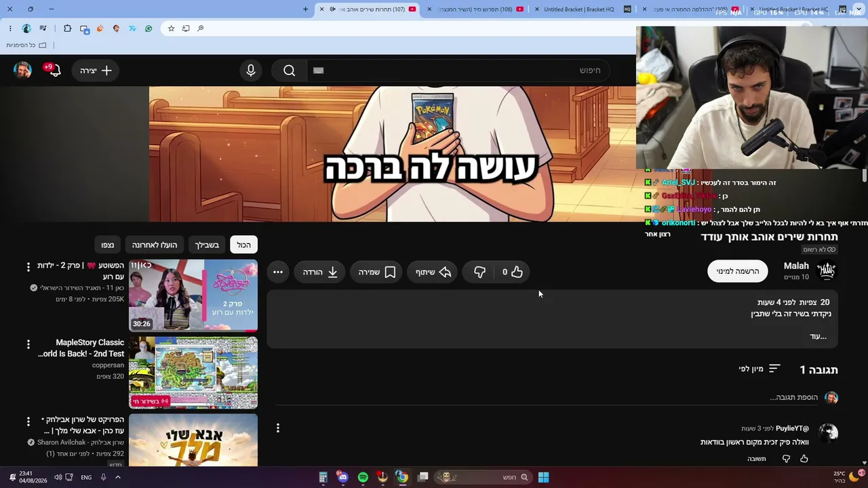Open Spotify from the taskbar
Image resolution: width=868 pixels, height=488 pixels.
coord(363,477)
